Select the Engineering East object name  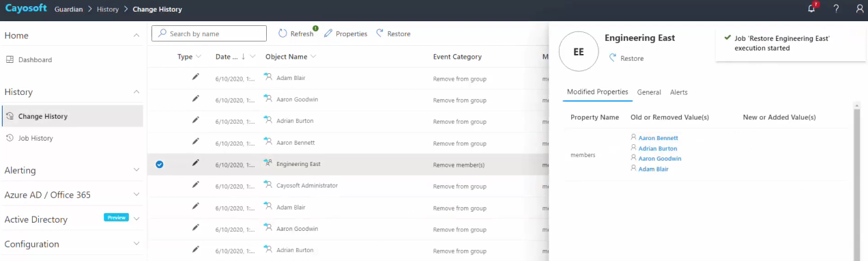[x=298, y=164]
